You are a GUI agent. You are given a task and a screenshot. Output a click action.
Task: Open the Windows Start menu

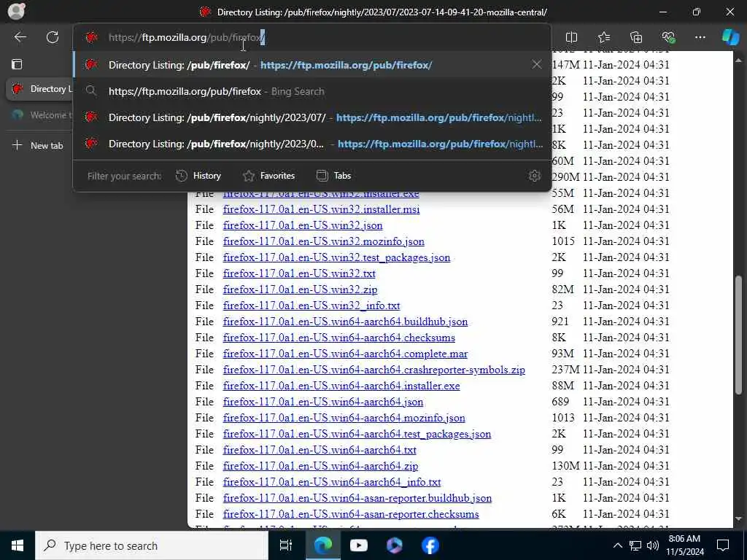click(18, 545)
